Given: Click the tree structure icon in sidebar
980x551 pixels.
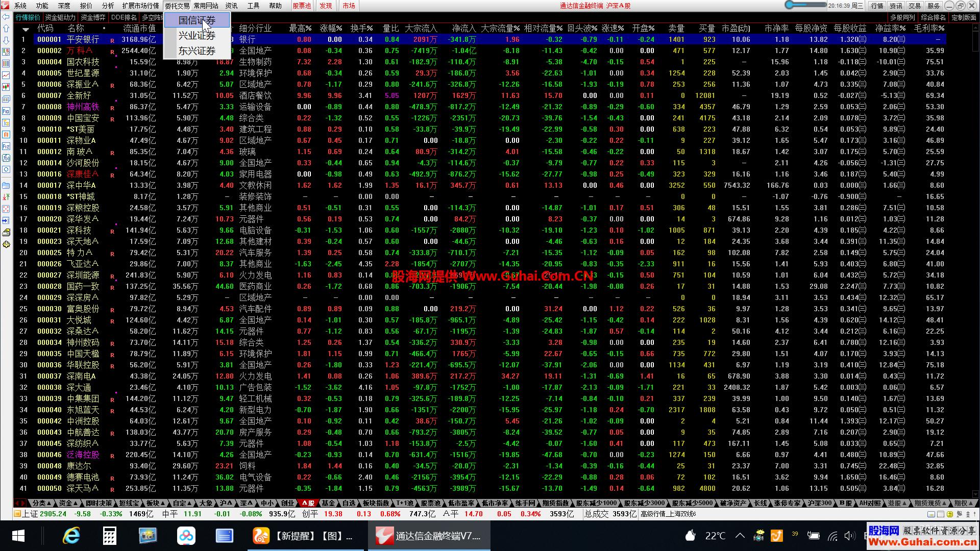Looking at the screenshot, I should [x=6, y=122].
